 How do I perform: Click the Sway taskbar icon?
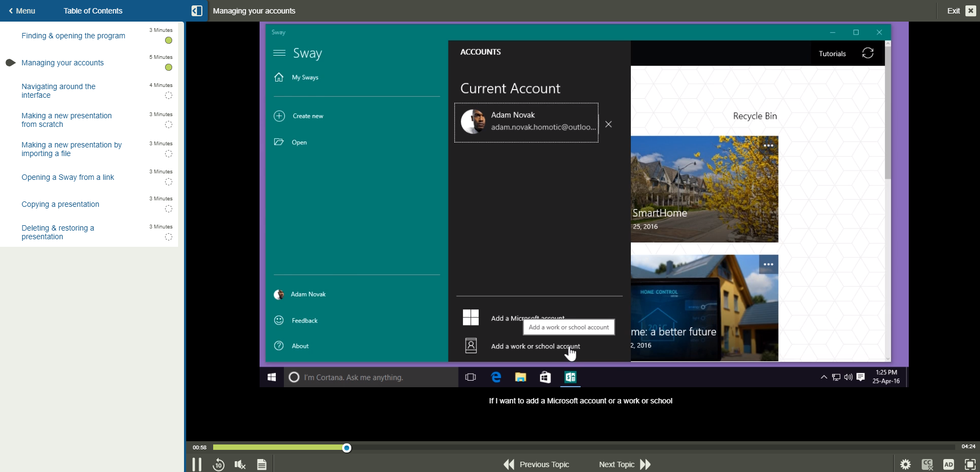click(x=570, y=377)
